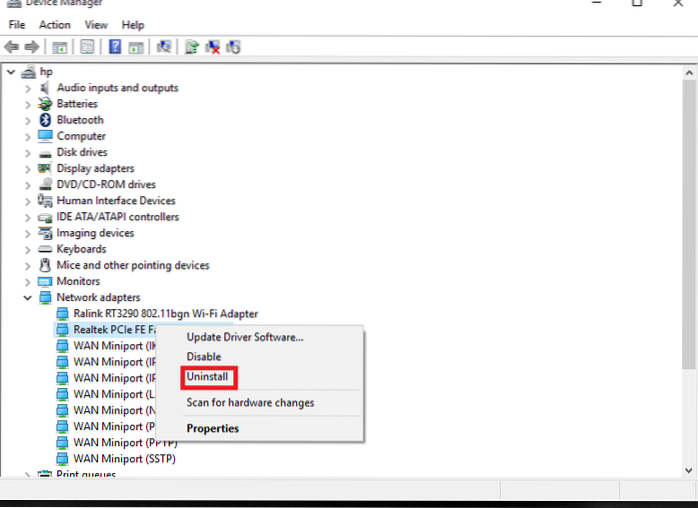The height and width of the screenshot is (508, 698).
Task: Click the scan for hardware changes toolbar icon
Action: tap(164, 47)
